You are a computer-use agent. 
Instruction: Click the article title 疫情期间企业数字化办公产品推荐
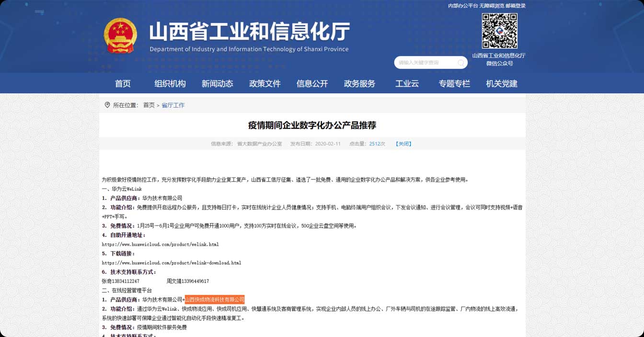[x=312, y=125]
